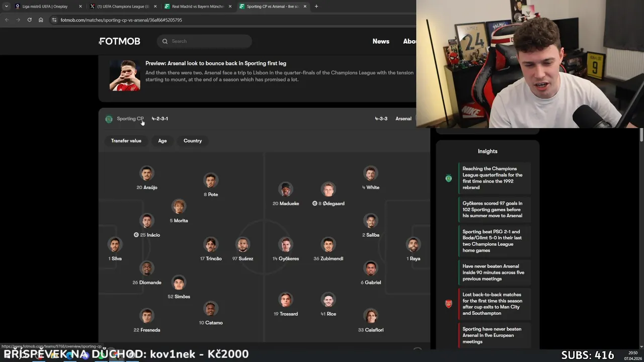Click Madueke's player photo
Screen dimensions: 644x362
click(286, 190)
